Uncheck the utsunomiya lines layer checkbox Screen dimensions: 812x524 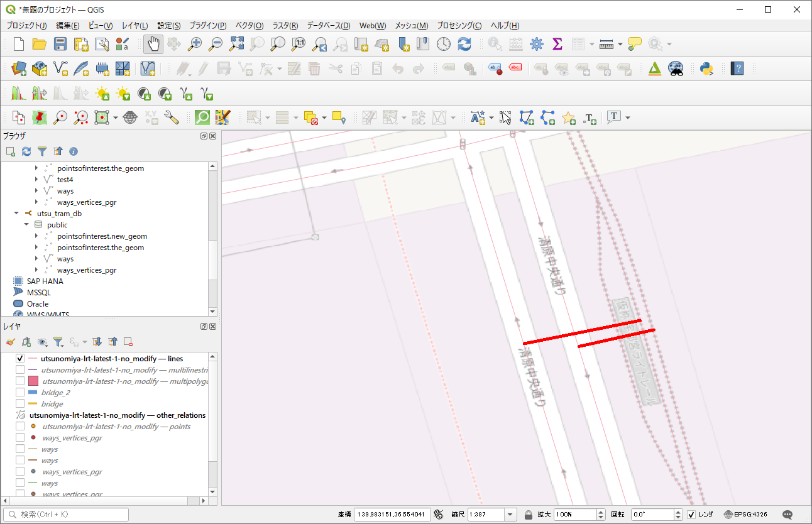(x=20, y=359)
